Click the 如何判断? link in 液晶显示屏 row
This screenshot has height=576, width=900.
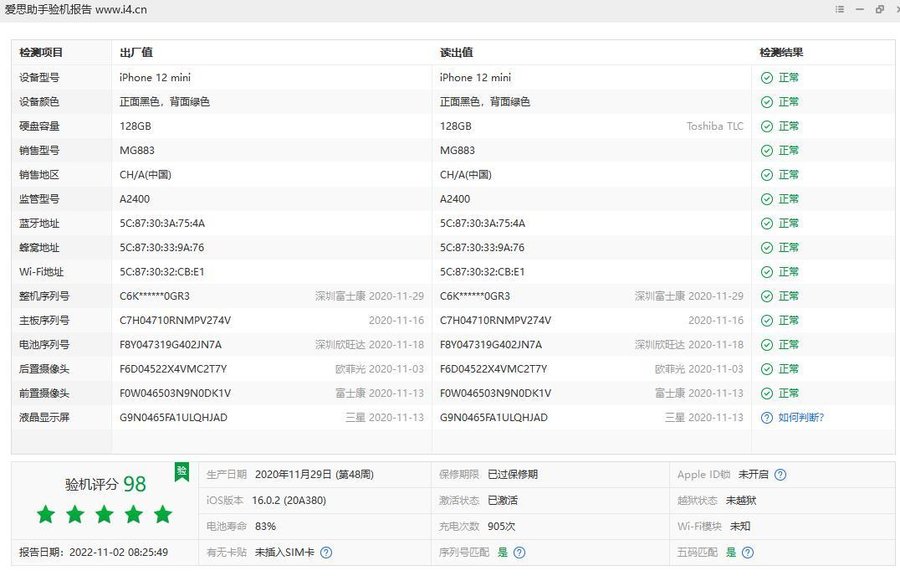click(801, 418)
